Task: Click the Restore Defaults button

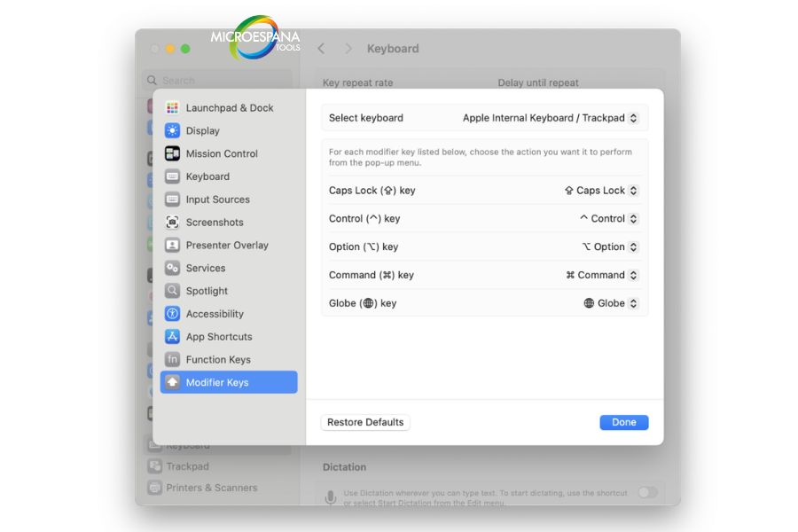Action: click(364, 422)
